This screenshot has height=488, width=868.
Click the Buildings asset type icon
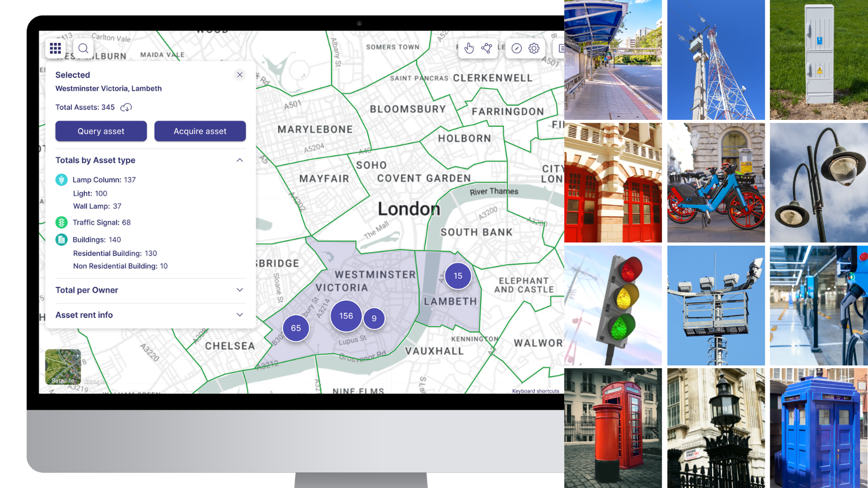[61, 239]
